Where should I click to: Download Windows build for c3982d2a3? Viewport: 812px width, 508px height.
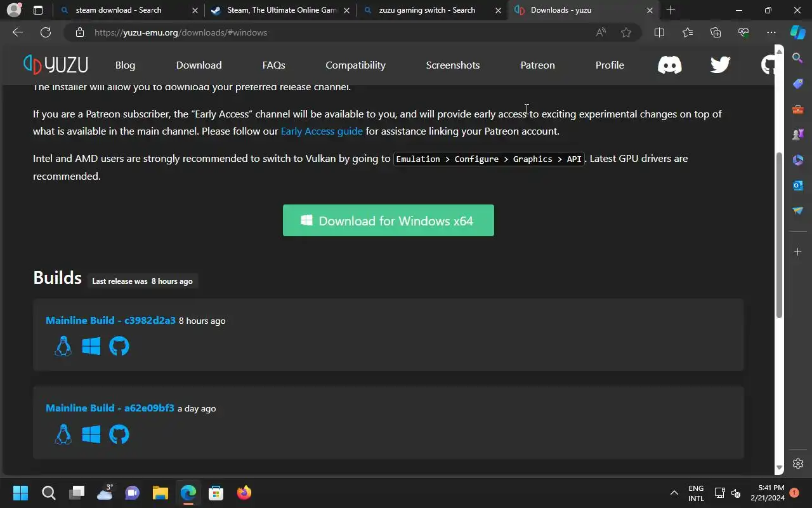(91, 346)
